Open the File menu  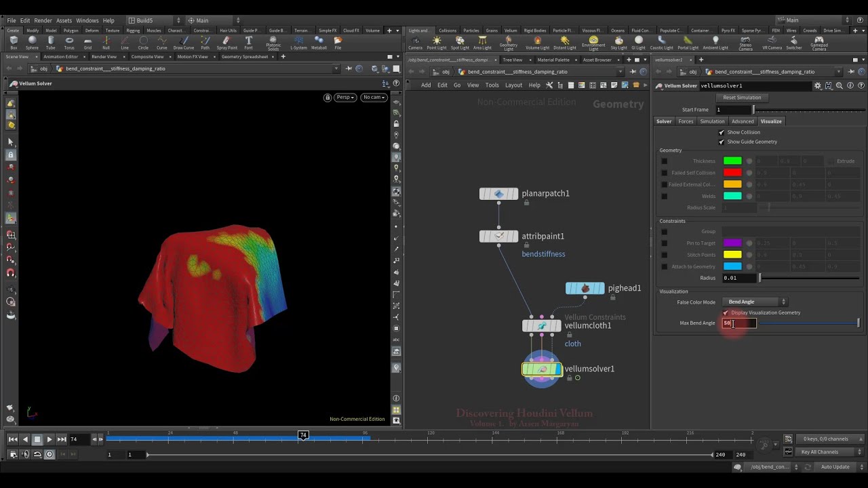tap(12, 20)
